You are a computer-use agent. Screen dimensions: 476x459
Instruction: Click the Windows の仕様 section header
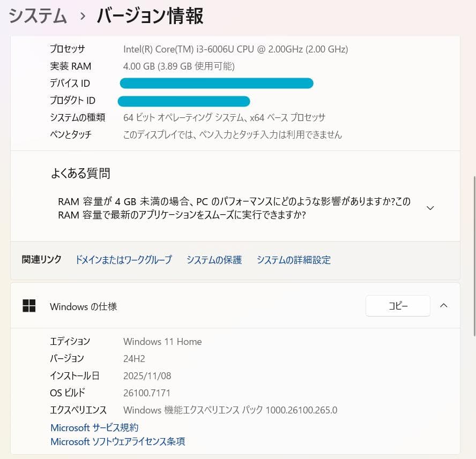(83, 306)
